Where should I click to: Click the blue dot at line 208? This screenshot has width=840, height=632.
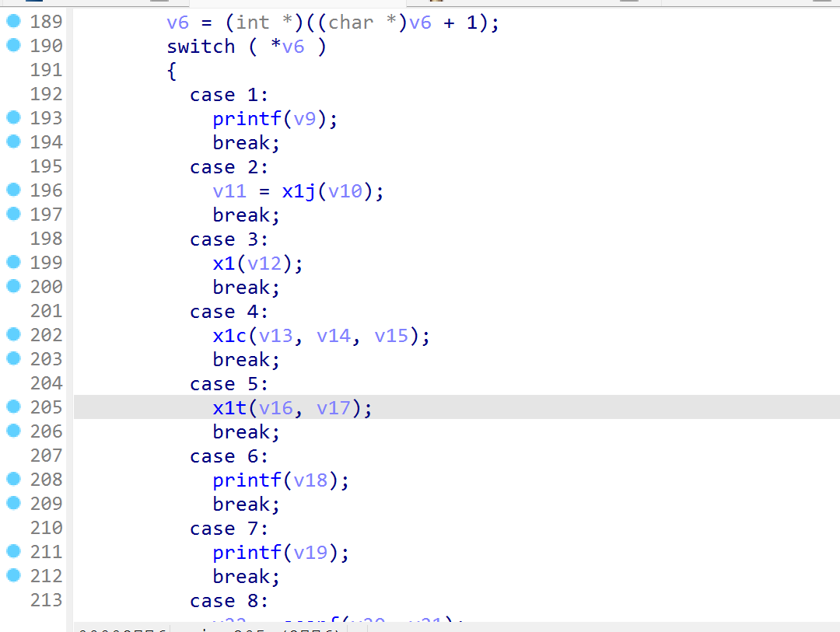(13, 480)
